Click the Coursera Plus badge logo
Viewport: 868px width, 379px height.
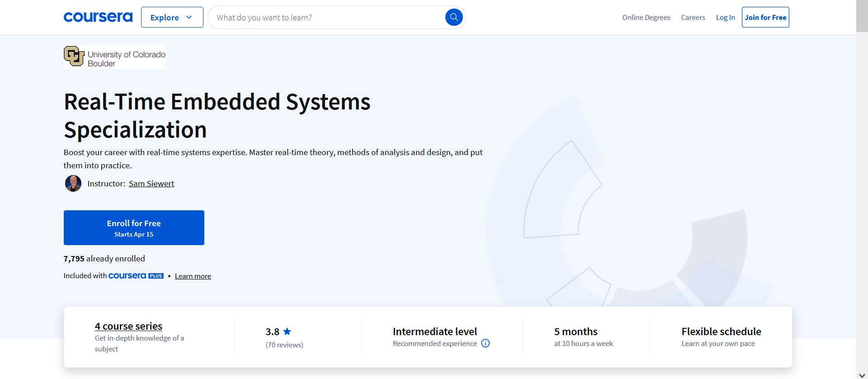tap(136, 276)
